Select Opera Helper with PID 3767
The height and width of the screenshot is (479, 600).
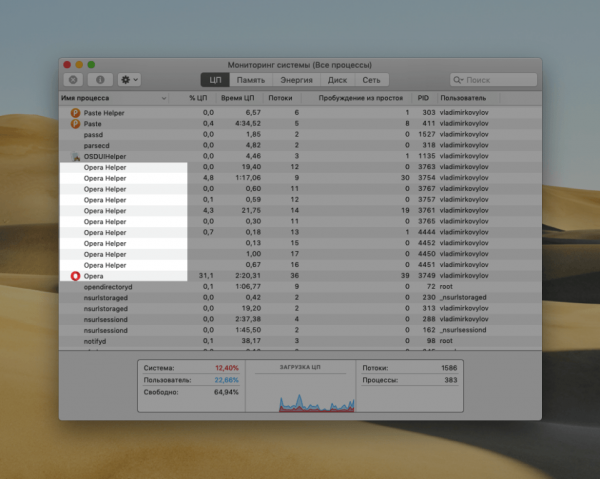(300, 189)
